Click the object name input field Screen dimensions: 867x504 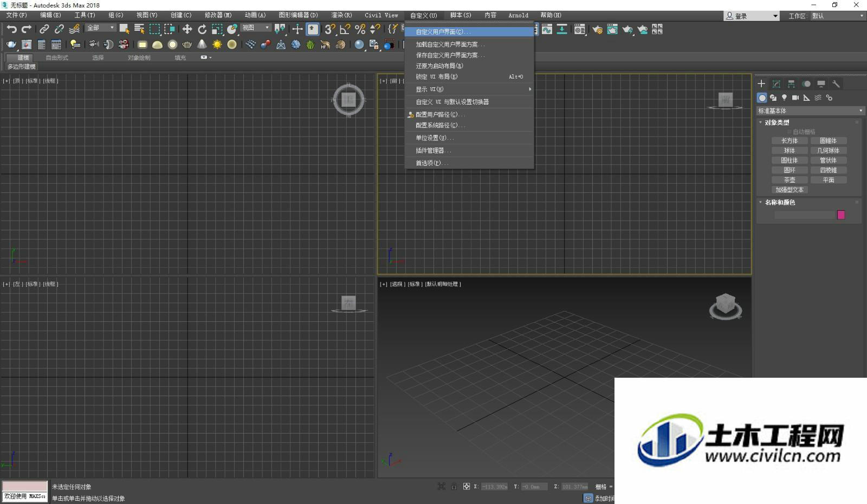[x=805, y=215]
